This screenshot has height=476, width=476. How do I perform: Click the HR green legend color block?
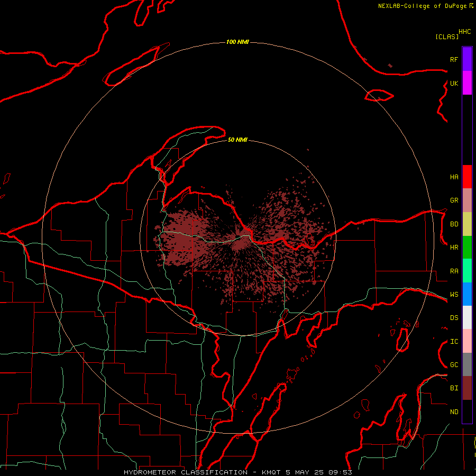[467, 248]
